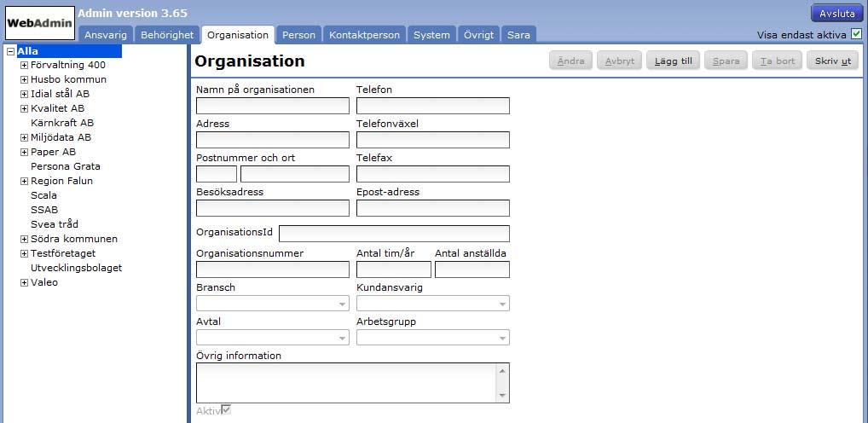This screenshot has width=868, height=423.
Task: Focus the Telefonväxel input field
Action: pos(433,140)
